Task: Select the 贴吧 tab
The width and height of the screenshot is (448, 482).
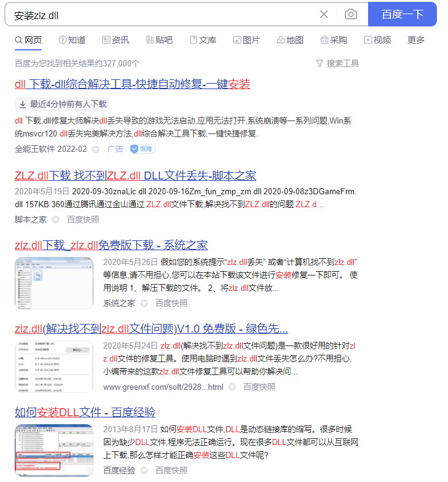Action: [159, 40]
